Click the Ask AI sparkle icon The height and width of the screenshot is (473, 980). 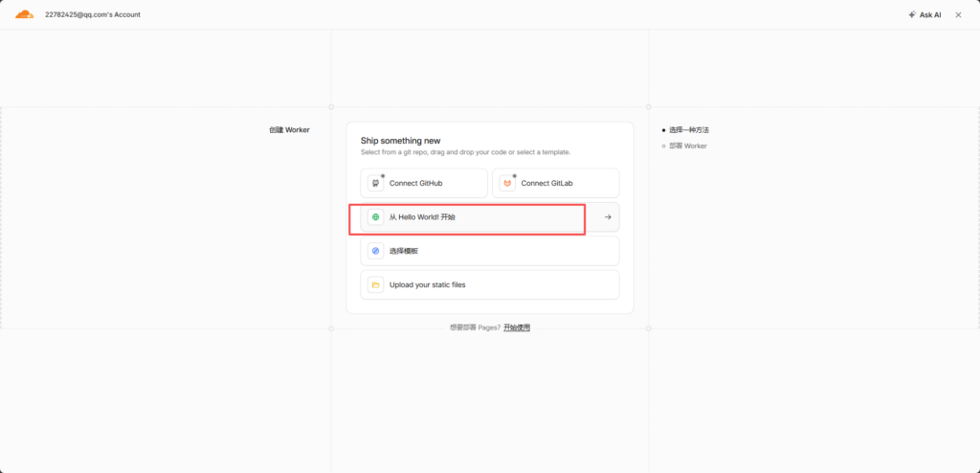pyautogui.click(x=912, y=14)
